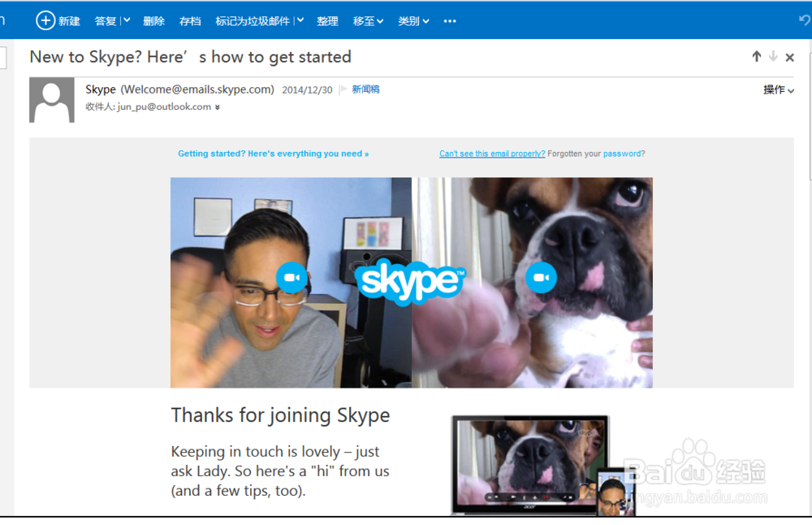Screen dimensions: 812x525
Task: Go to previous message up arrow
Action: click(757, 57)
